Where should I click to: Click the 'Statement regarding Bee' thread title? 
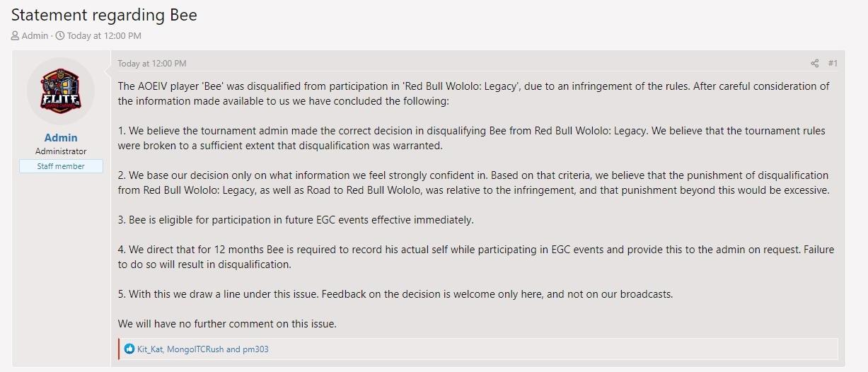(x=104, y=15)
